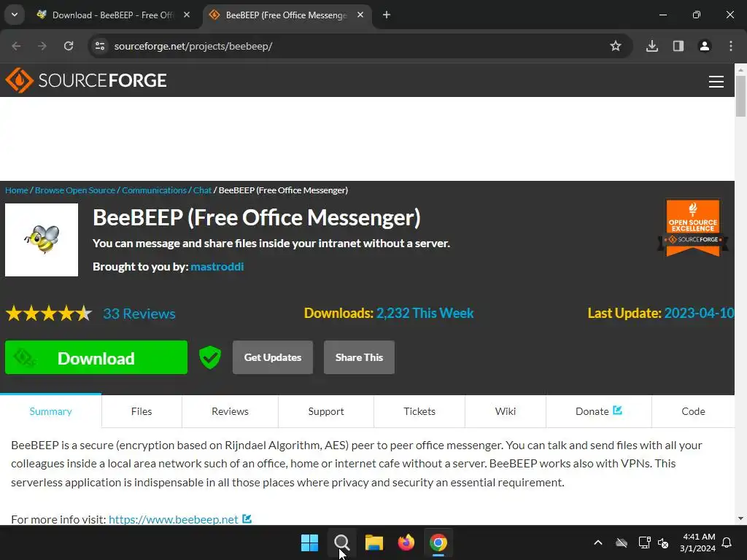Open the SourceForge hamburger menu
This screenshot has height=560, width=747.
[x=716, y=82]
